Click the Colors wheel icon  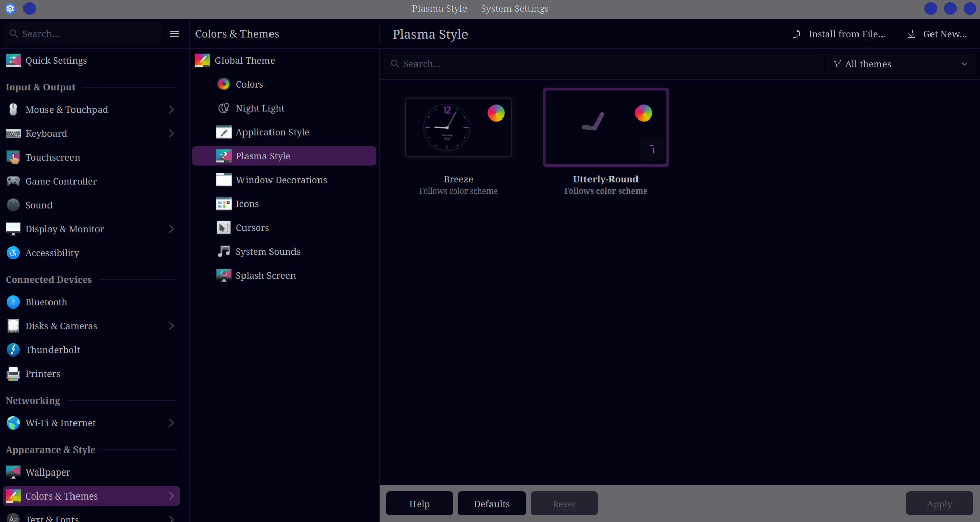point(224,84)
